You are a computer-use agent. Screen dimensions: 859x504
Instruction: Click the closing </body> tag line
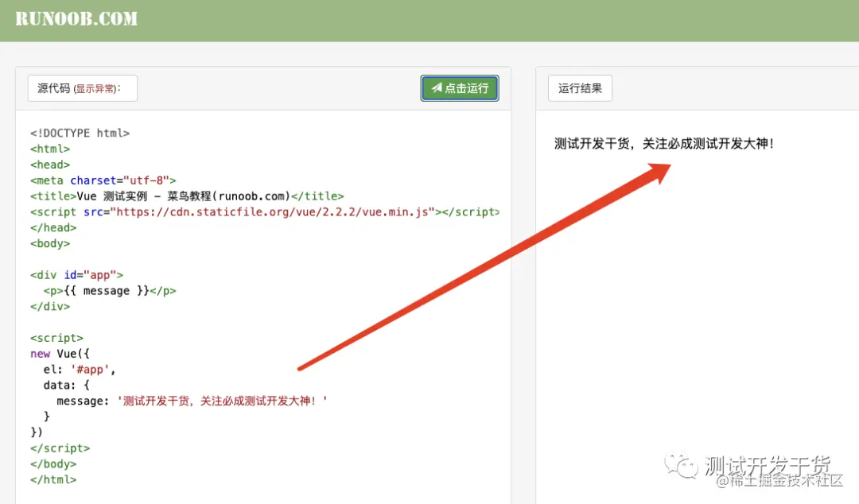click(54, 464)
